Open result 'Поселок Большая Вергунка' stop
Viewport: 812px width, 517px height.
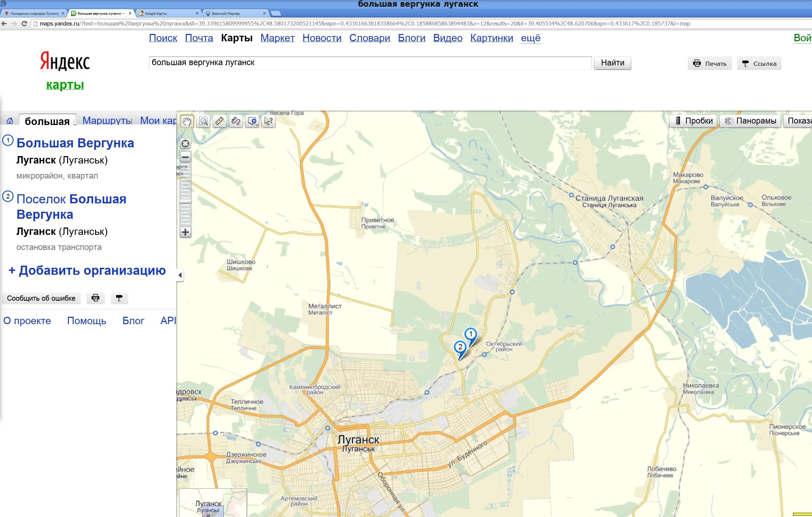tap(71, 207)
